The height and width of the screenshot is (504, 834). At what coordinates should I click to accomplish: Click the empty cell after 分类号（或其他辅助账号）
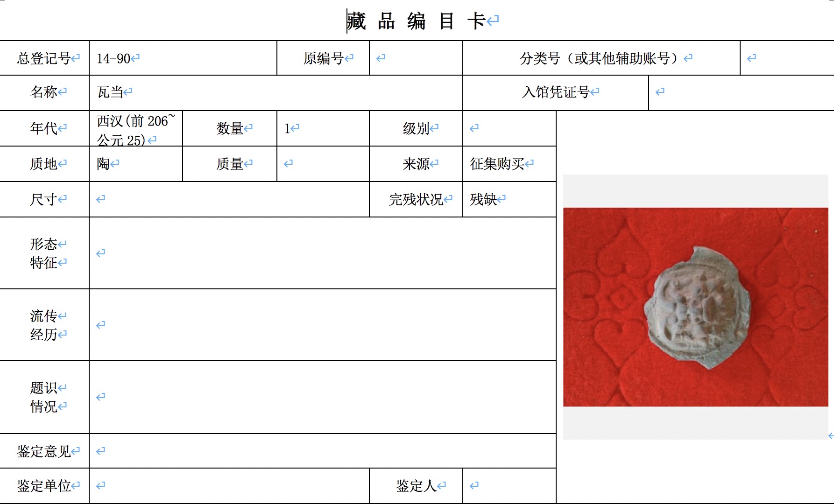pyautogui.click(x=787, y=58)
